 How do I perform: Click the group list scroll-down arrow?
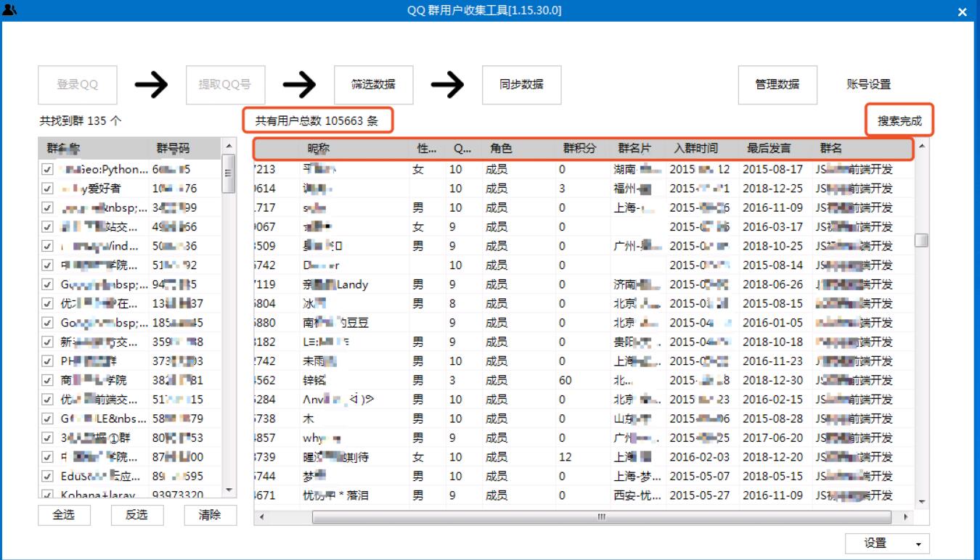tap(228, 491)
